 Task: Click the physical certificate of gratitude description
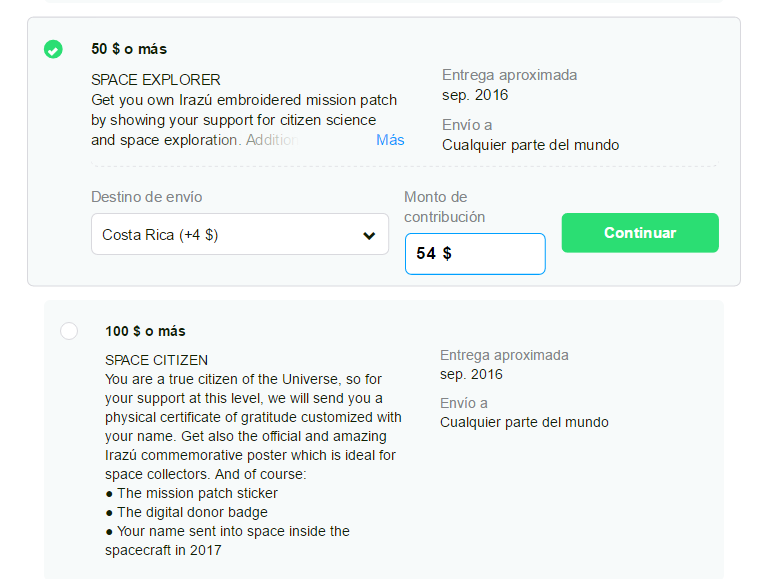(x=253, y=417)
